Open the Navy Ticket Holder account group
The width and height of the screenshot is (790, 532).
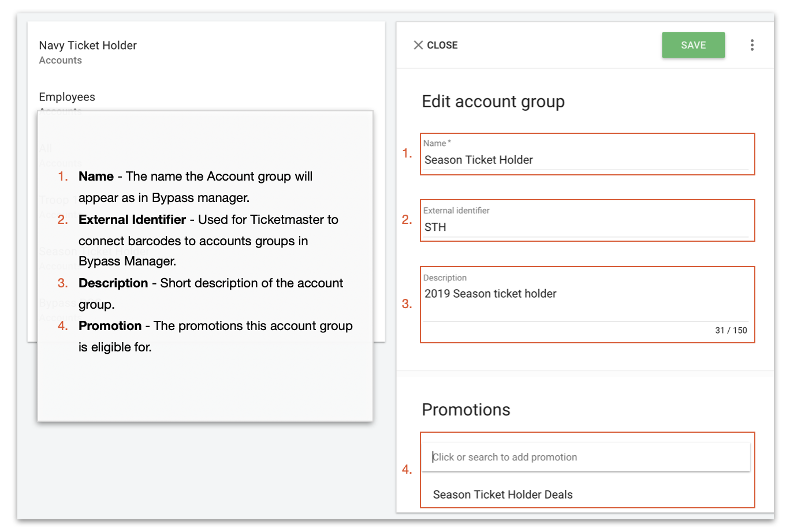(88, 52)
